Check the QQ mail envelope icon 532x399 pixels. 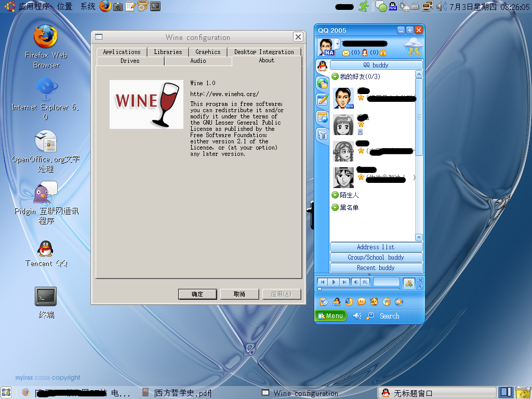pyautogui.click(x=345, y=52)
